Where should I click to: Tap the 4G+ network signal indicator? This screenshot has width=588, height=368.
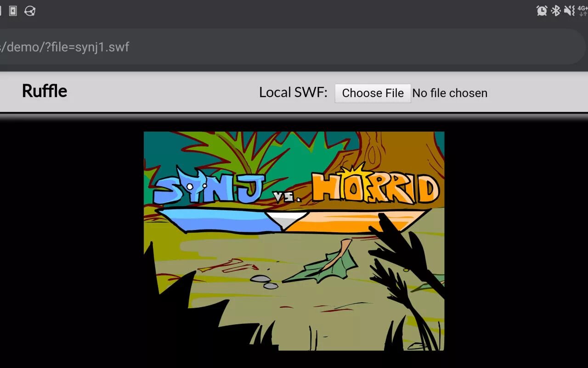[583, 11]
